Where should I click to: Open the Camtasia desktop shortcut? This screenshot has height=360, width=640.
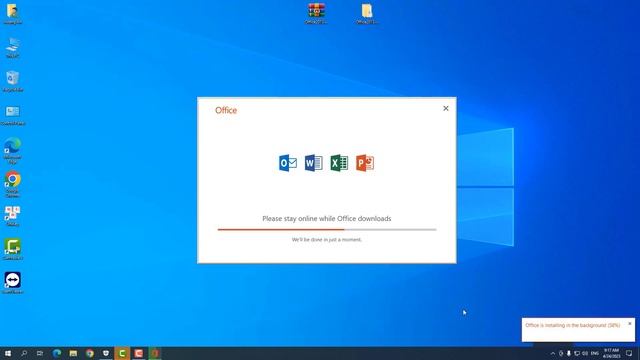click(13, 249)
